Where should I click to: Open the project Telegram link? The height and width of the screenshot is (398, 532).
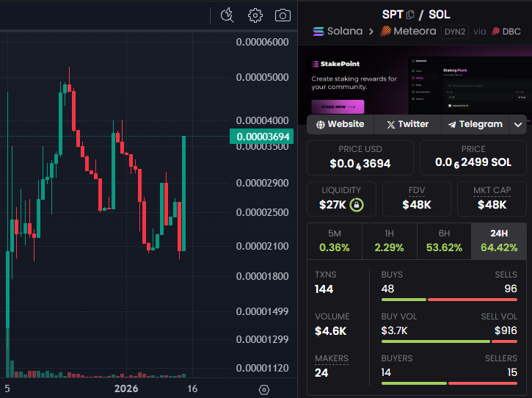475,124
